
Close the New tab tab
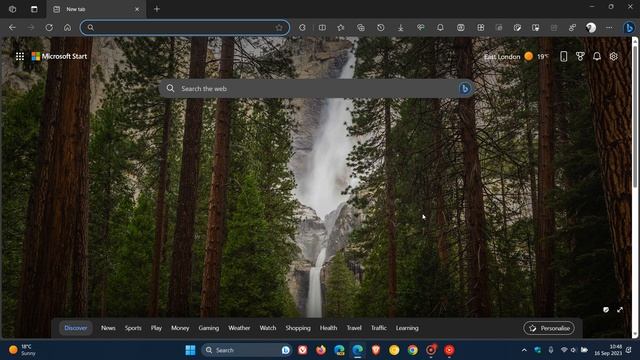[137, 9]
